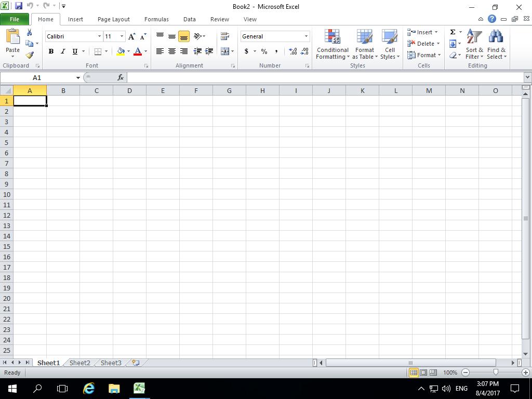The height and width of the screenshot is (399, 532).
Task: Toggle Bold formatting
Action: [x=51, y=51]
